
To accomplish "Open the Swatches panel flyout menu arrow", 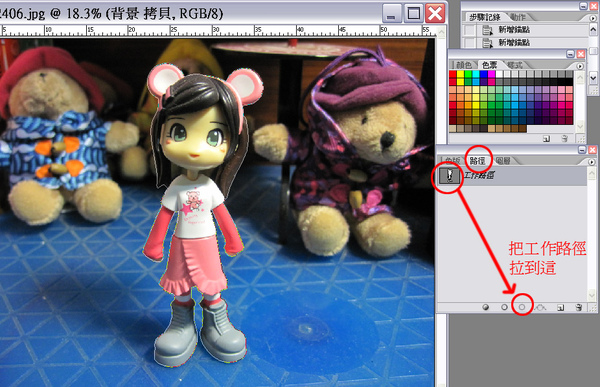I will tap(580, 66).
